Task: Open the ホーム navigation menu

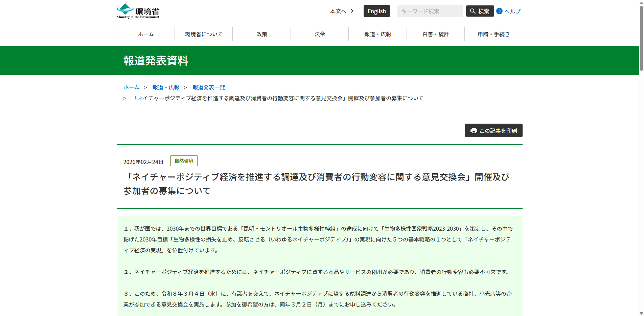Action: tap(145, 34)
